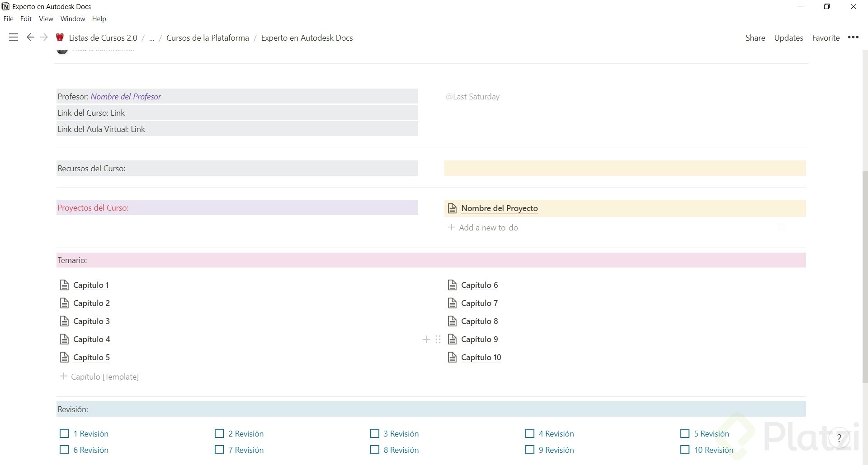The image size is (868, 465).
Task: Click the Revisión section heading
Action: [x=431, y=409]
